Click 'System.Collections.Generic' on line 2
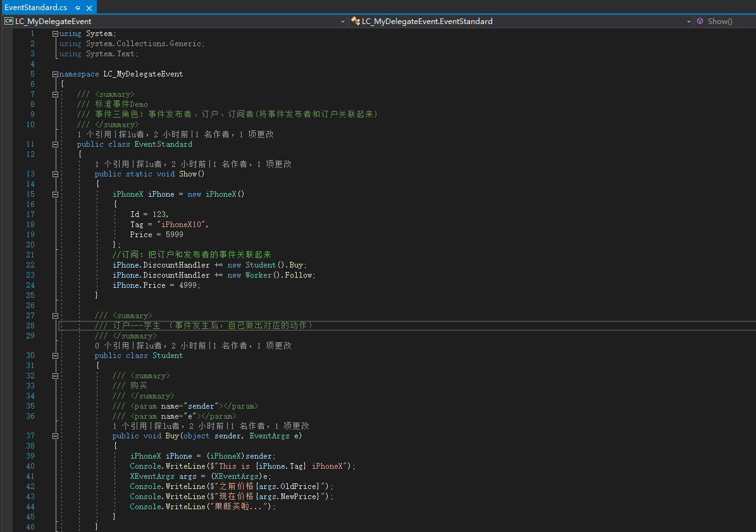Viewport: 756px width, 532px height. click(x=144, y=44)
